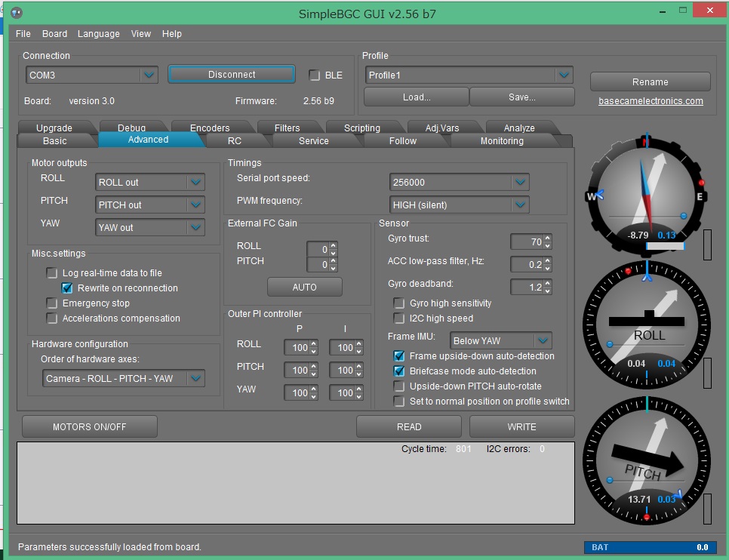This screenshot has width=729, height=560.
Task: Expand the PWM frequency dropdown
Action: click(519, 205)
